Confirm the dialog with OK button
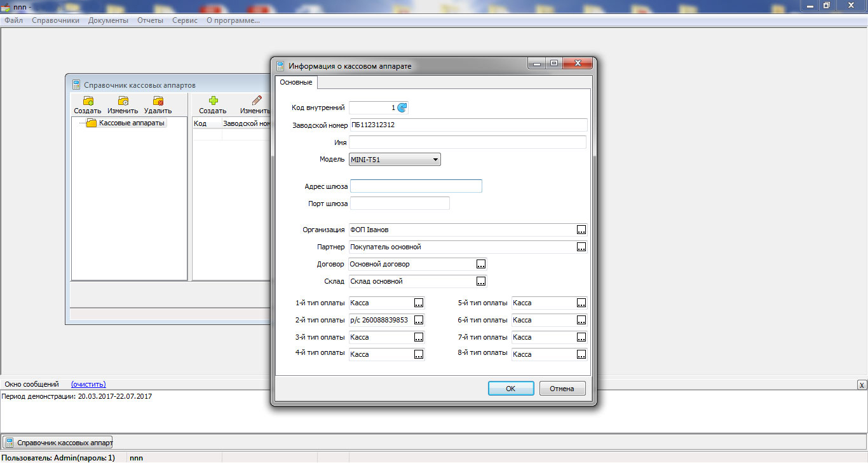The height and width of the screenshot is (463, 868). click(511, 389)
